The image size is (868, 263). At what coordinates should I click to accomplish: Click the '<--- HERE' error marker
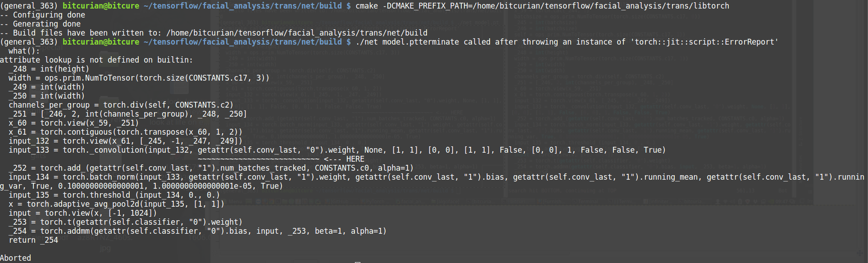tap(344, 159)
